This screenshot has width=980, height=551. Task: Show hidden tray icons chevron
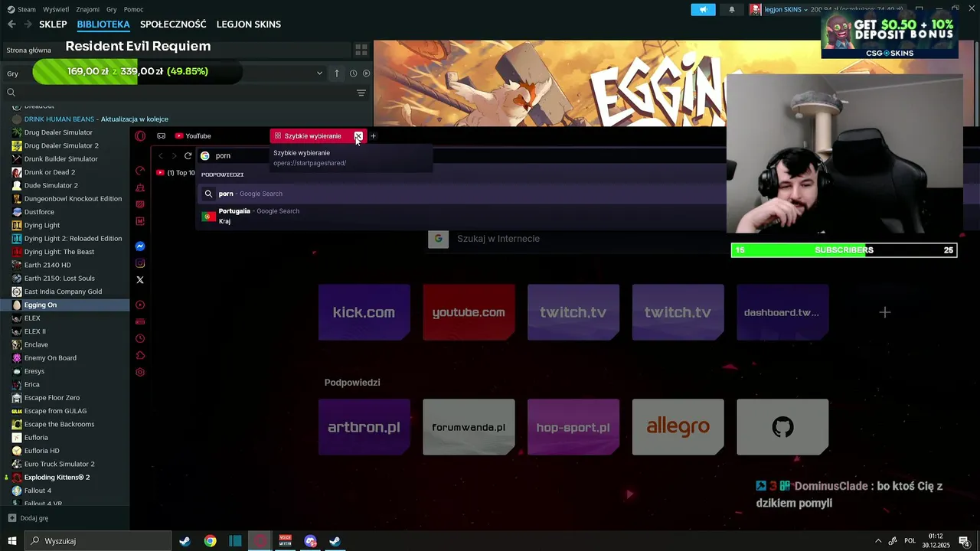click(878, 541)
